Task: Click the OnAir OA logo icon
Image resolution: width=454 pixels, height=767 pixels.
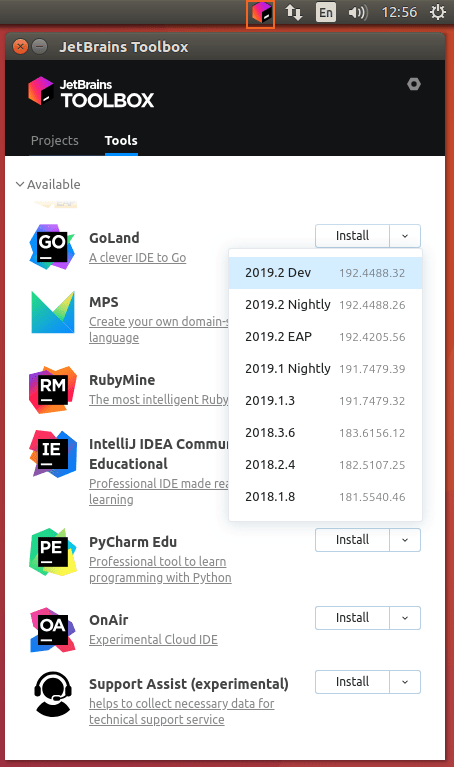Action: pyautogui.click(x=53, y=630)
